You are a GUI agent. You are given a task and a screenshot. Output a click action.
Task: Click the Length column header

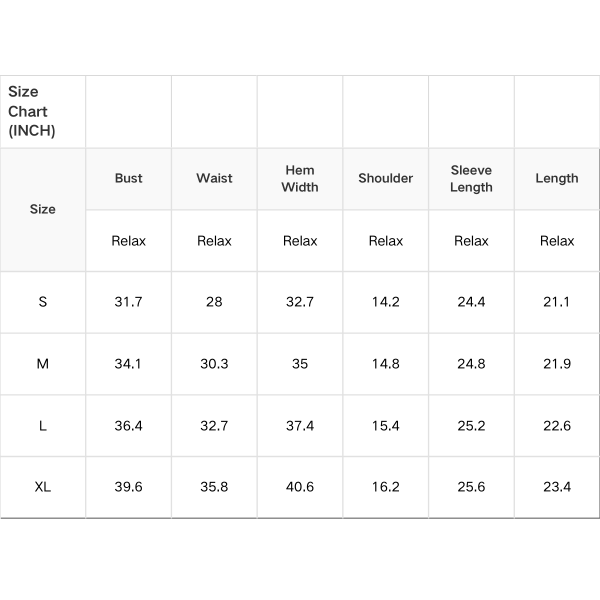coord(557,178)
